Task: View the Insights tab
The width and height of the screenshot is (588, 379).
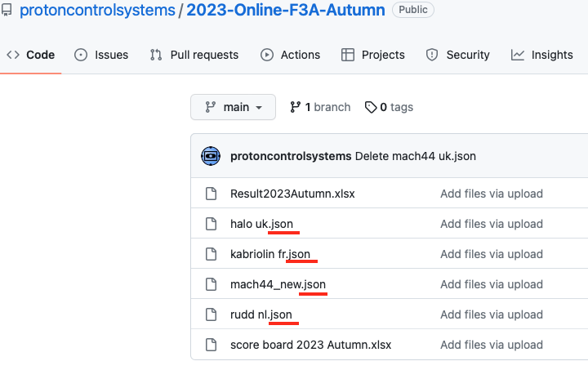Action: point(542,55)
